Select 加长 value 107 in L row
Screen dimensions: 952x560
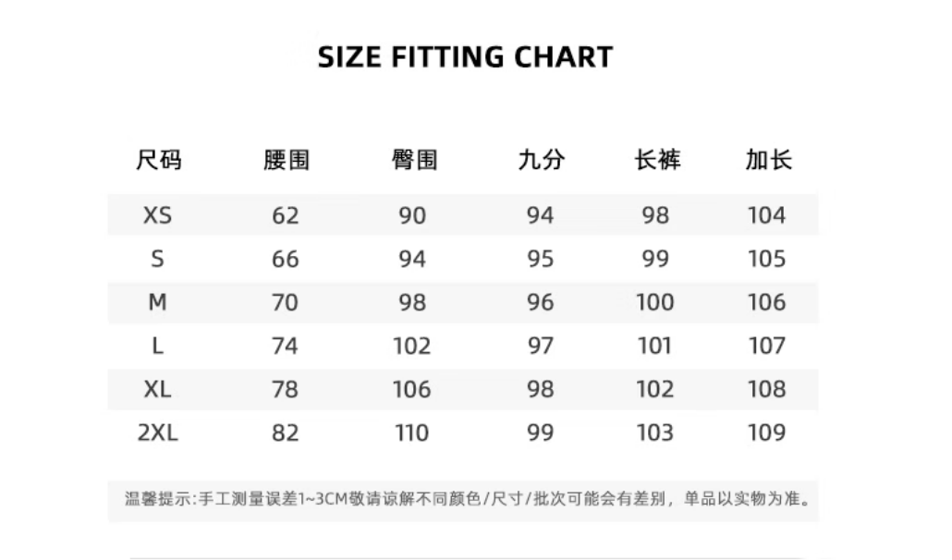(766, 346)
